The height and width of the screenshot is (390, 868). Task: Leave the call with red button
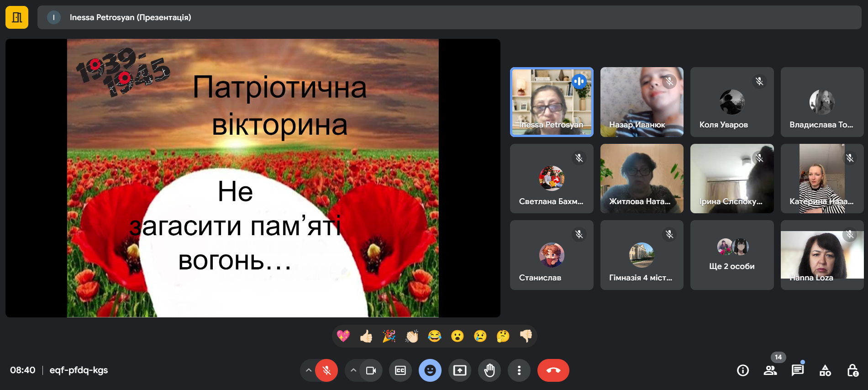553,370
